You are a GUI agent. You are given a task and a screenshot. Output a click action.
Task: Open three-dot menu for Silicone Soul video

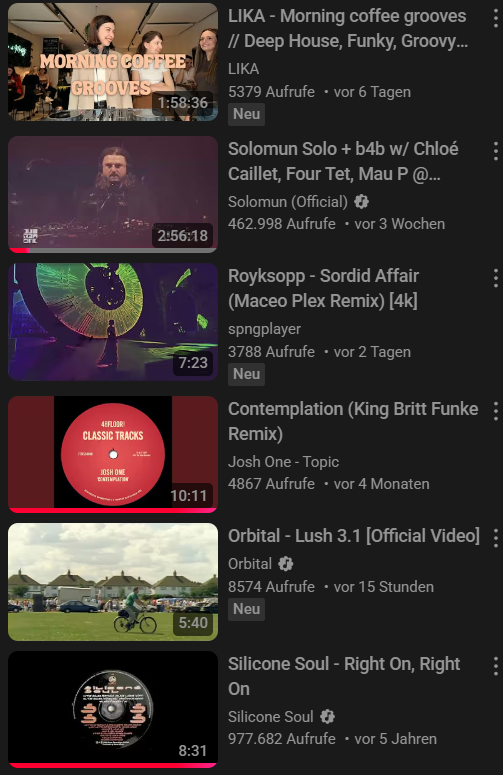click(496, 666)
